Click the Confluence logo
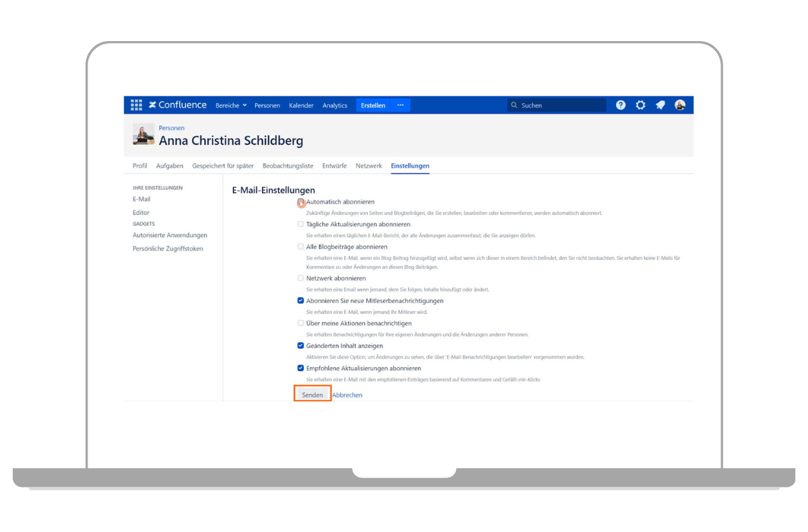The height and width of the screenshot is (532, 808). click(x=178, y=105)
